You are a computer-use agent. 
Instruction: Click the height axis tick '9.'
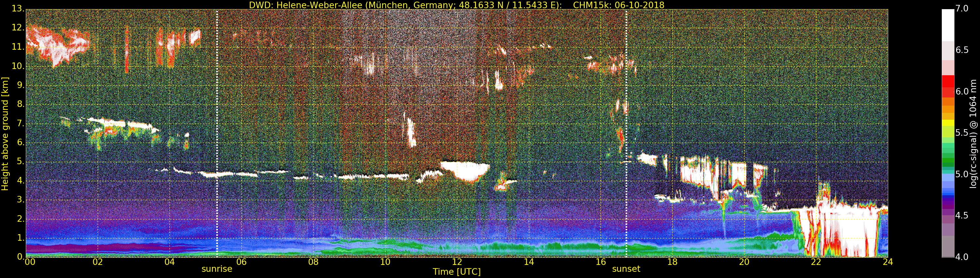pos(20,85)
